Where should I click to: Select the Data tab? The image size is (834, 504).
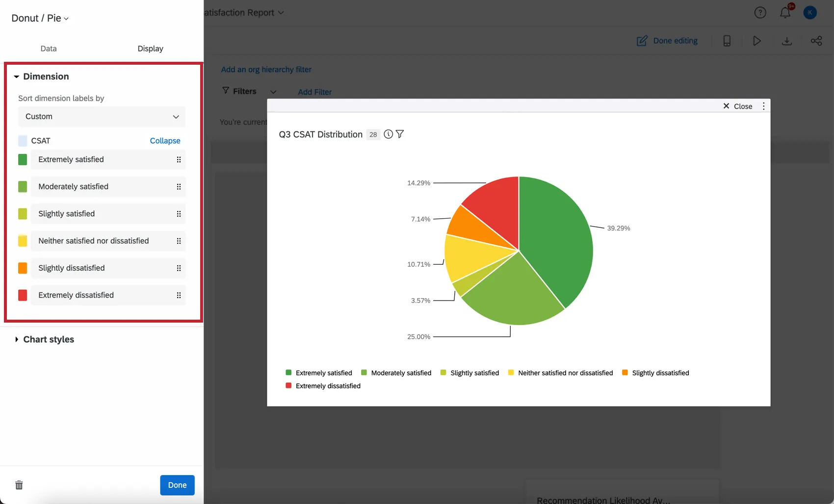click(x=49, y=49)
